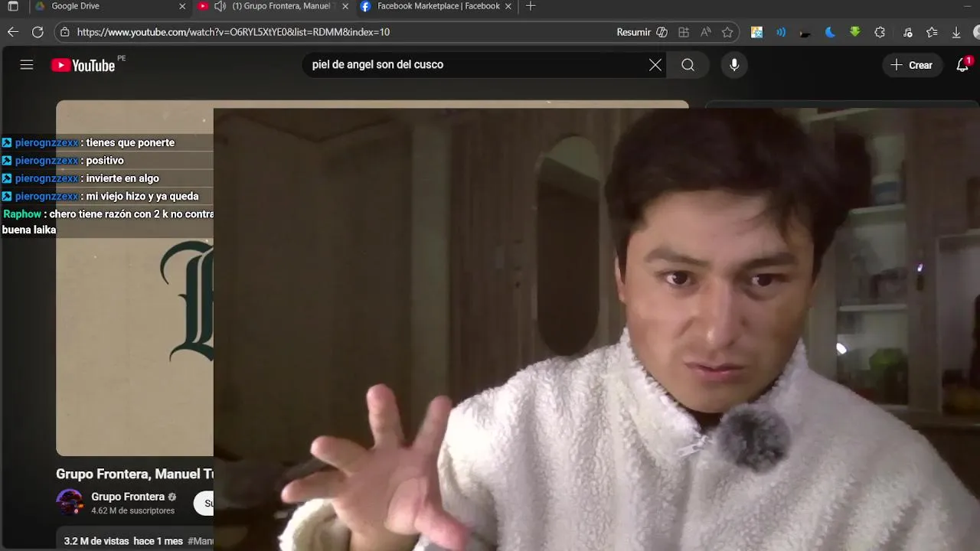Go to YouTube home via logo
Viewport: 980px width, 551px height.
[83, 65]
